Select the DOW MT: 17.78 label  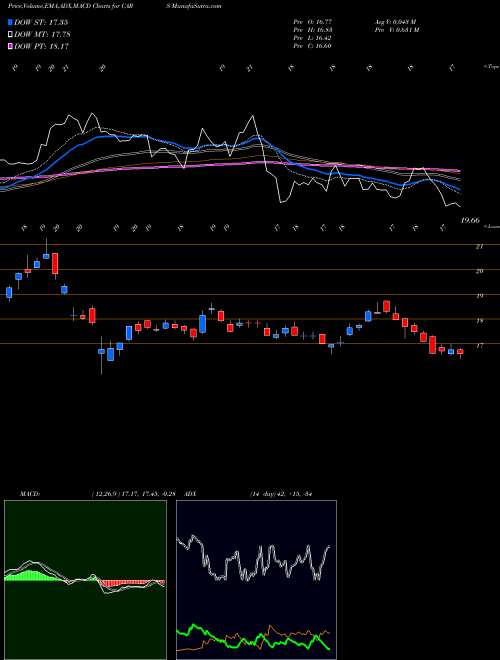click(42, 35)
